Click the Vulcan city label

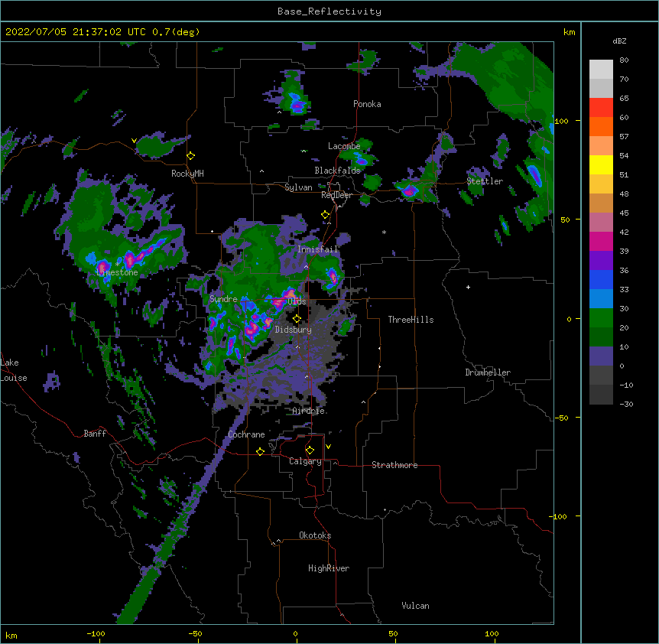tap(415, 606)
